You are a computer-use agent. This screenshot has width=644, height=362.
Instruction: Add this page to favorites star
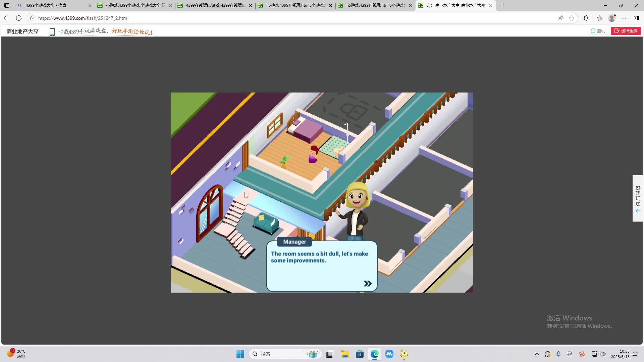(572, 18)
